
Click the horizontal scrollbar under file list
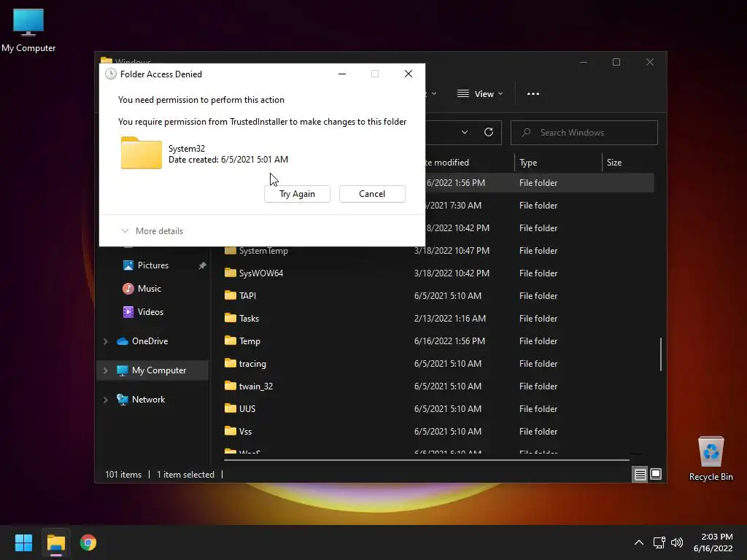[426, 460]
